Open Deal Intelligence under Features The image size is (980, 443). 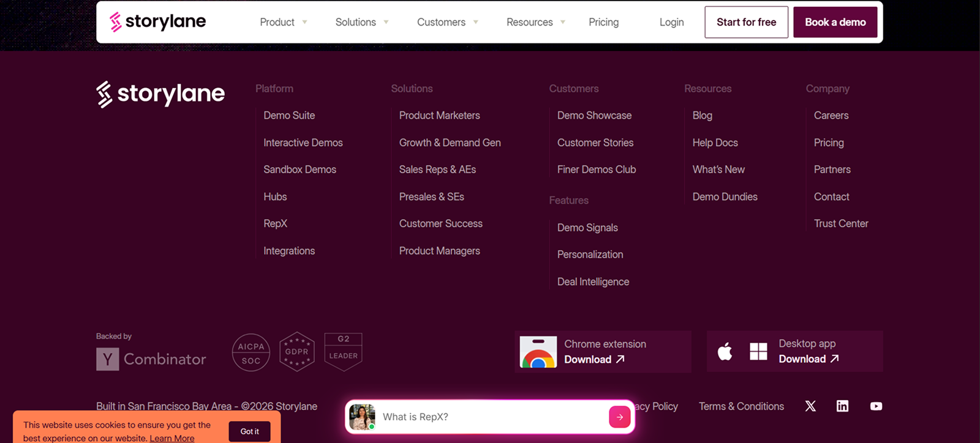click(594, 282)
